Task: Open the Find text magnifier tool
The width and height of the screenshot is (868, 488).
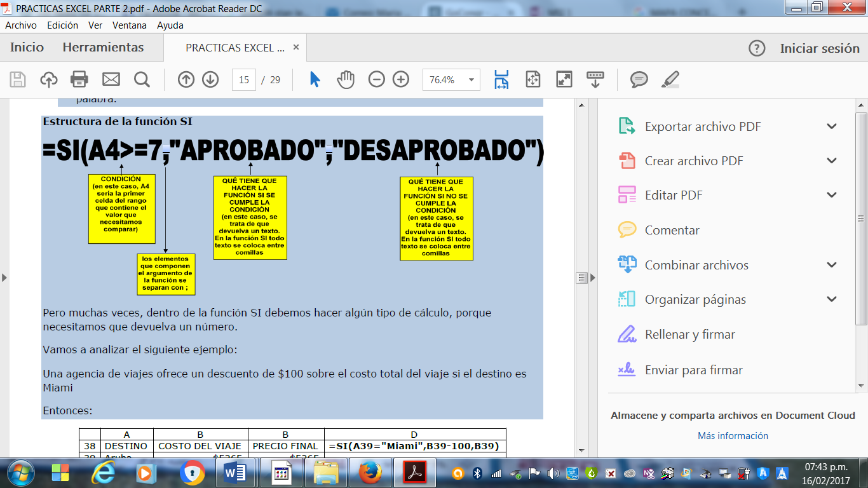Action: [142, 79]
